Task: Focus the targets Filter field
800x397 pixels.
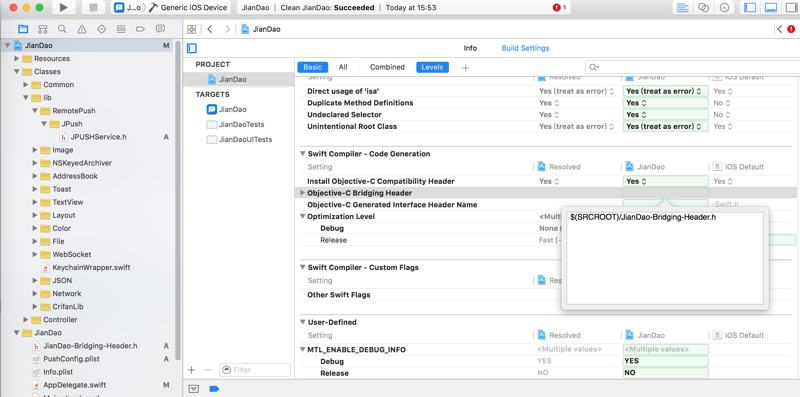Action: [255, 369]
